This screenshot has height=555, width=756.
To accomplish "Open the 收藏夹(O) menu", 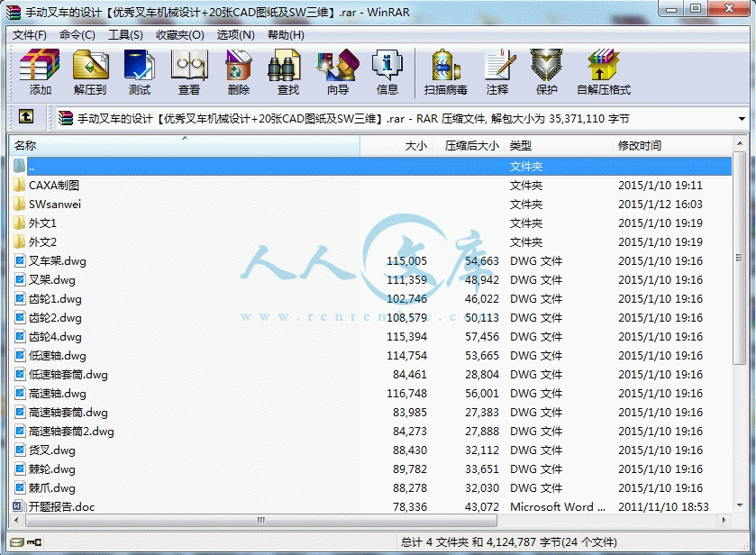I will pyautogui.click(x=180, y=35).
